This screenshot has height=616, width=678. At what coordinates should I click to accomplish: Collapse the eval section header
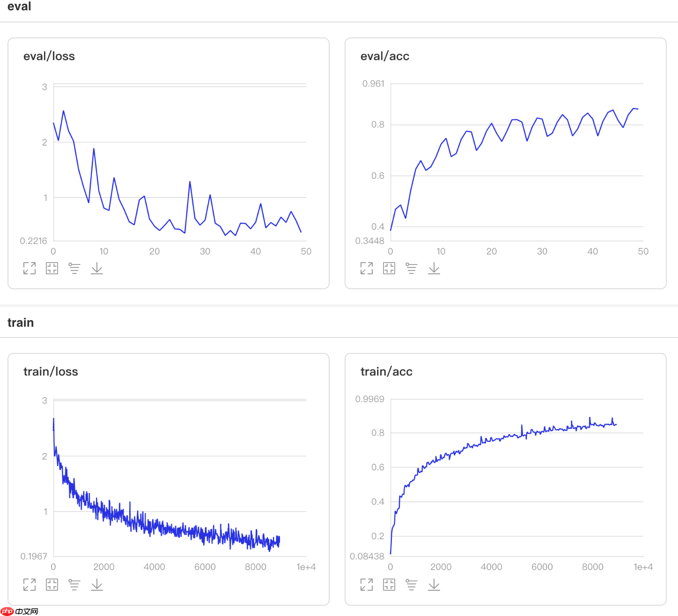[19, 7]
